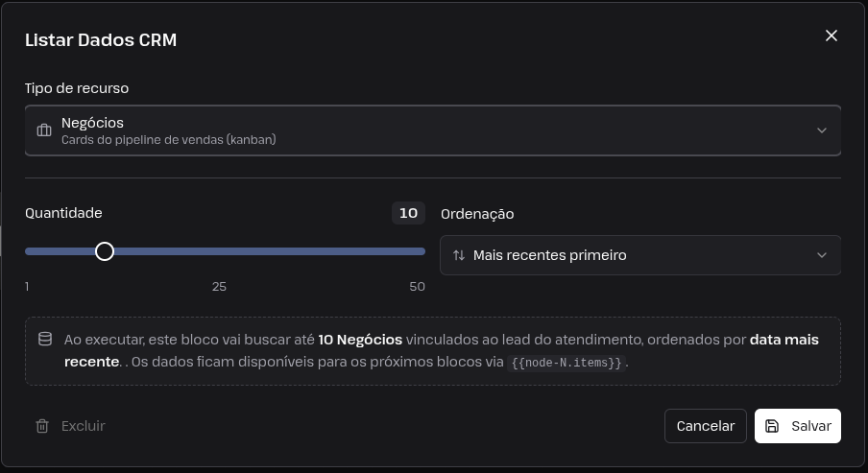This screenshot has width=868, height=473.
Task: Click the Cards do pipeline de vendas subtitle
Action: tap(168, 140)
